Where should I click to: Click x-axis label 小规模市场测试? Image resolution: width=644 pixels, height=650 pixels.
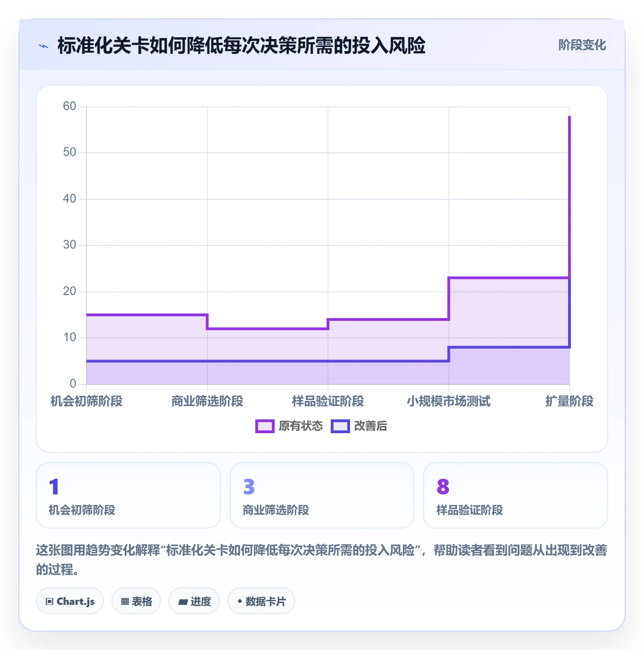click(x=449, y=401)
